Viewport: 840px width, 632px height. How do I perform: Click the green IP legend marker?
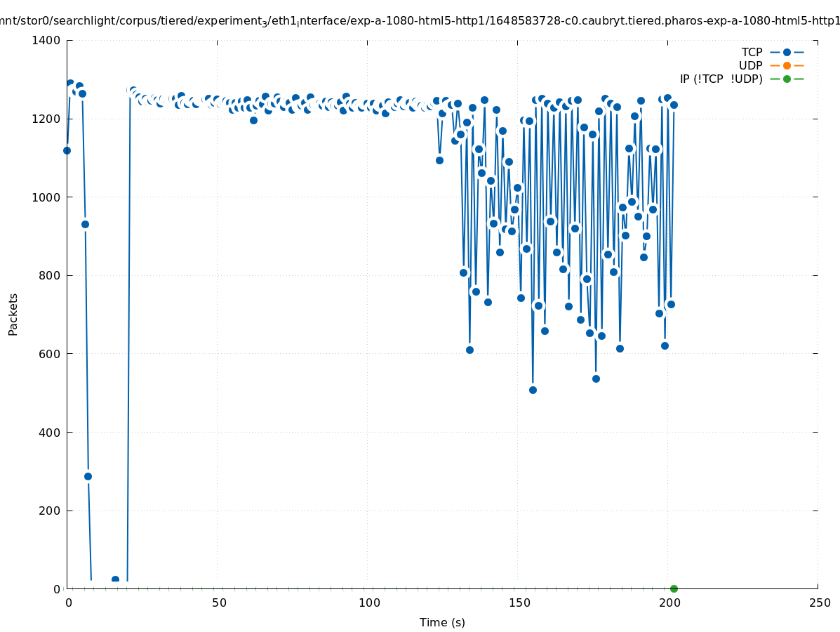(787, 79)
